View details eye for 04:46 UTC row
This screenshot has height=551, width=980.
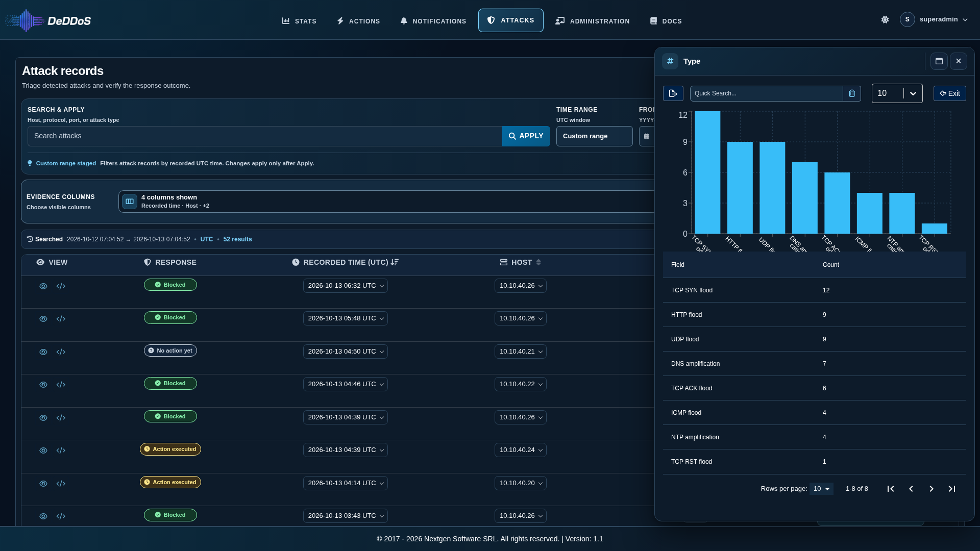(43, 385)
